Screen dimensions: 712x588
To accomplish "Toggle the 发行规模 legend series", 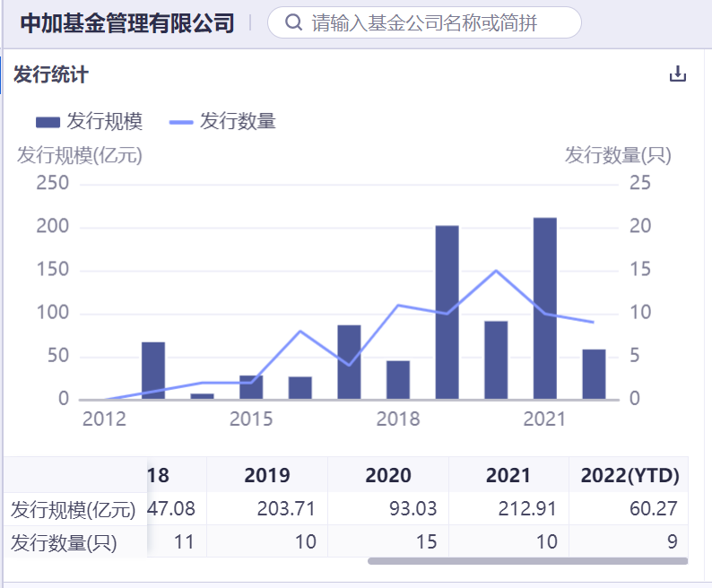I will coord(90,122).
